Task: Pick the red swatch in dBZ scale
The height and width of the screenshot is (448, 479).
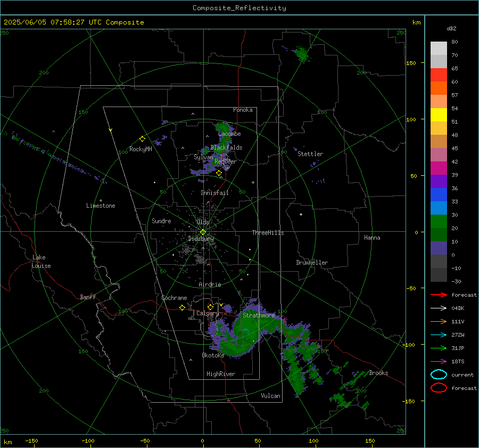Action: [x=439, y=75]
